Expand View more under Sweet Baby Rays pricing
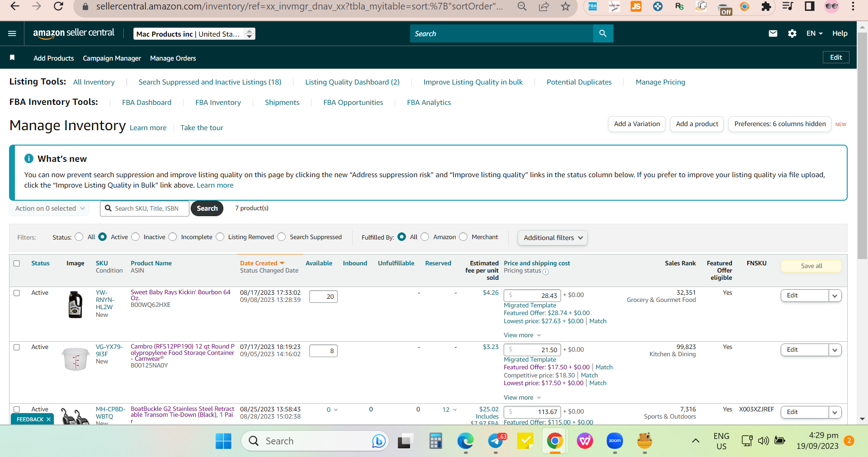This screenshot has width=868, height=457. coord(522,335)
